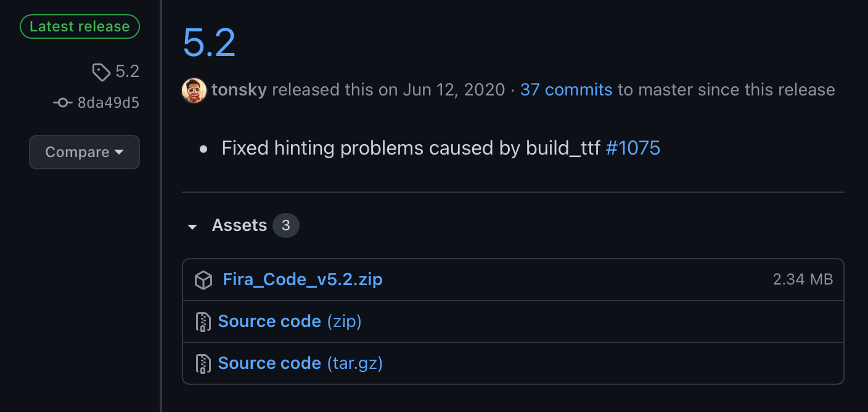Click the archive icon beside Source code (tar.gz)
The width and height of the screenshot is (868, 412).
click(203, 363)
